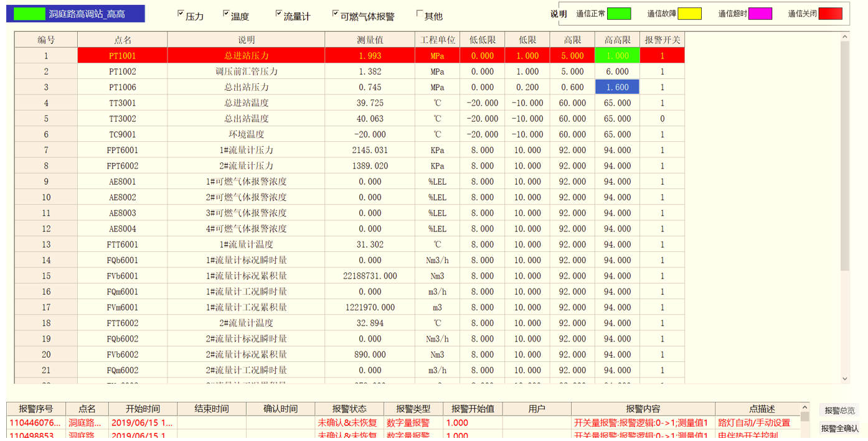868x441 pixels.
Task: Click the alarm list scroll up arrow
Action: (x=804, y=408)
